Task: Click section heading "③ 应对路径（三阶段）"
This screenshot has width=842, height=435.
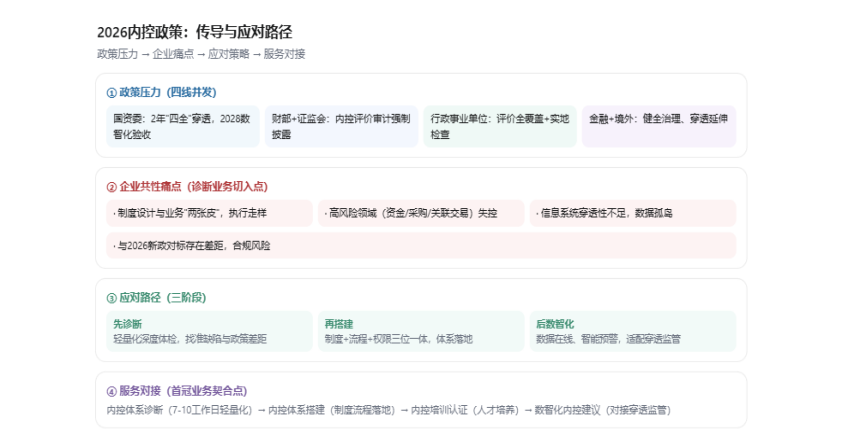Action: pos(156,298)
